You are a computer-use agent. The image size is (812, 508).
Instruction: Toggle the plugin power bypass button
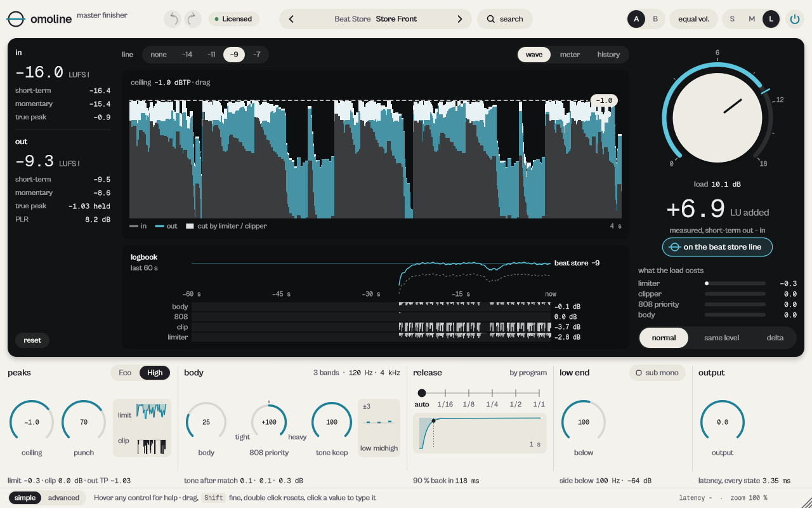[794, 19]
